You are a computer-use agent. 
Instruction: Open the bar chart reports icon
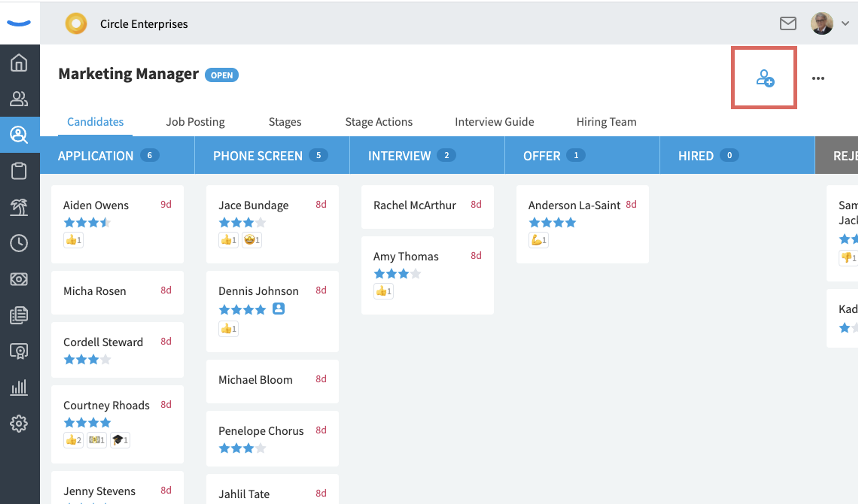pyautogui.click(x=19, y=388)
